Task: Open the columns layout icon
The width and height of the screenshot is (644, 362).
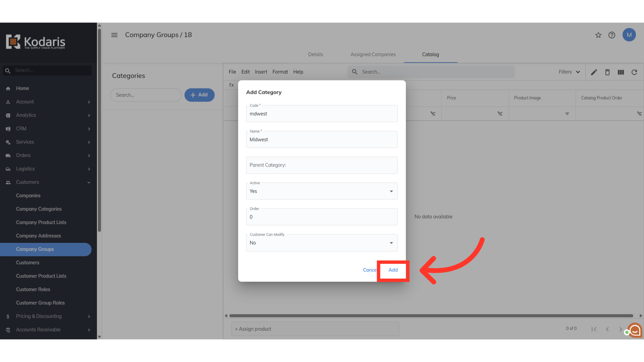Action: [621, 72]
